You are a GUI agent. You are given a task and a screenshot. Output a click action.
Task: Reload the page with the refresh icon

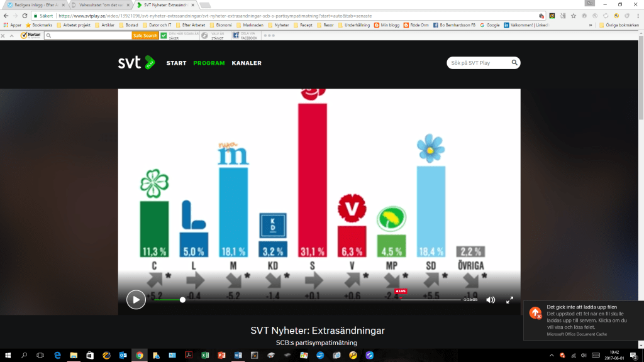coord(24,16)
